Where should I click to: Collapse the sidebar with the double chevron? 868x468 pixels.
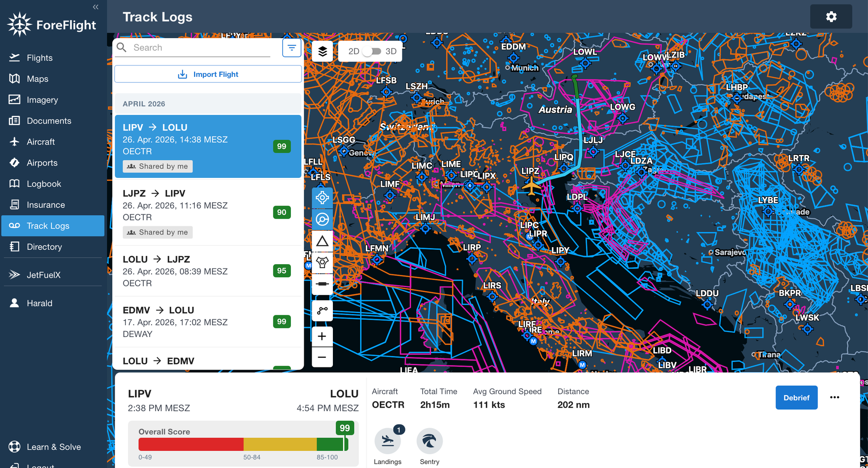pyautogui.click(x=95, y=7)
